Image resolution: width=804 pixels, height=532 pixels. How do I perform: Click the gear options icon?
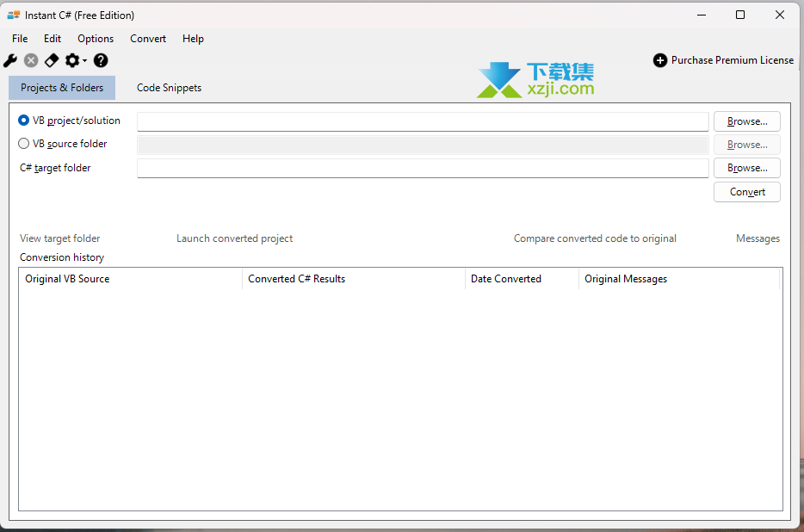[x=72, y=60]
